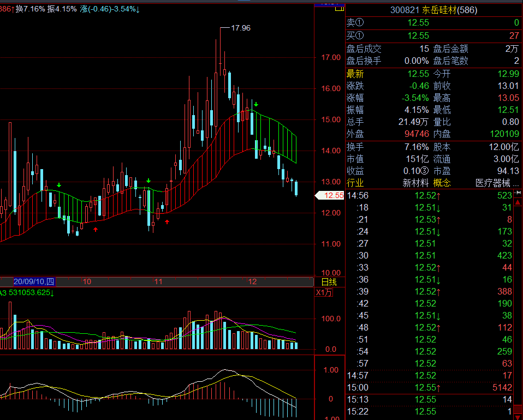Click the 市盈 value 94.13
This screenshot has width=523, height=420.
coord(508,171)
